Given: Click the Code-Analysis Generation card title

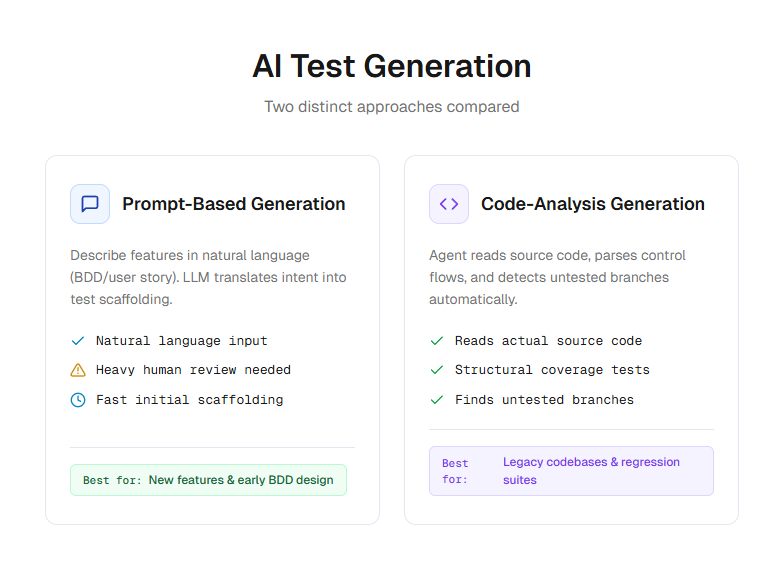Looking at the screenshot, I should pyautogui.click(x=593, y=204).
